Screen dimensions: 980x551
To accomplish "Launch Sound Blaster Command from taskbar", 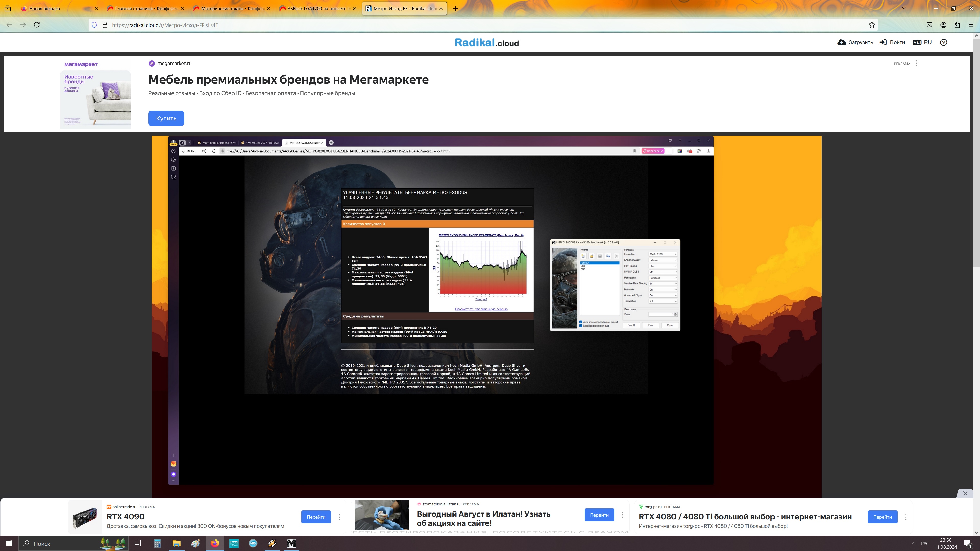I will 234,543.
